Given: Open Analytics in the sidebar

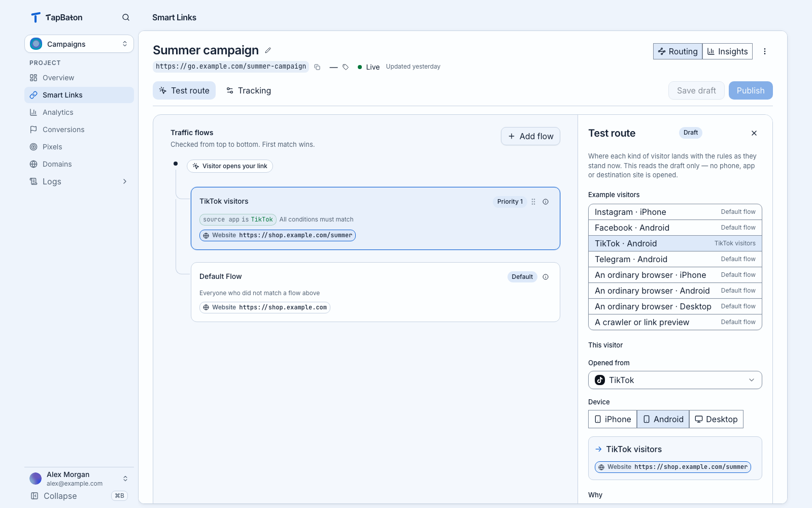Looking at the screenshot, I should [79, 112].
